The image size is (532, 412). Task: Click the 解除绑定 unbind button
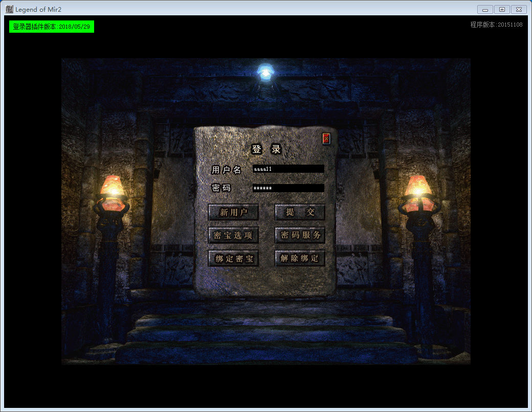[x=300, y=258]
